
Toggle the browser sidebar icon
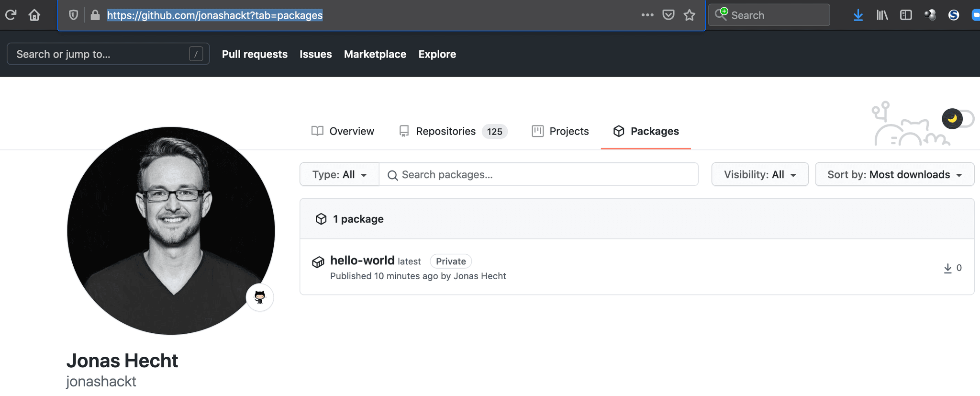[906, 15]
